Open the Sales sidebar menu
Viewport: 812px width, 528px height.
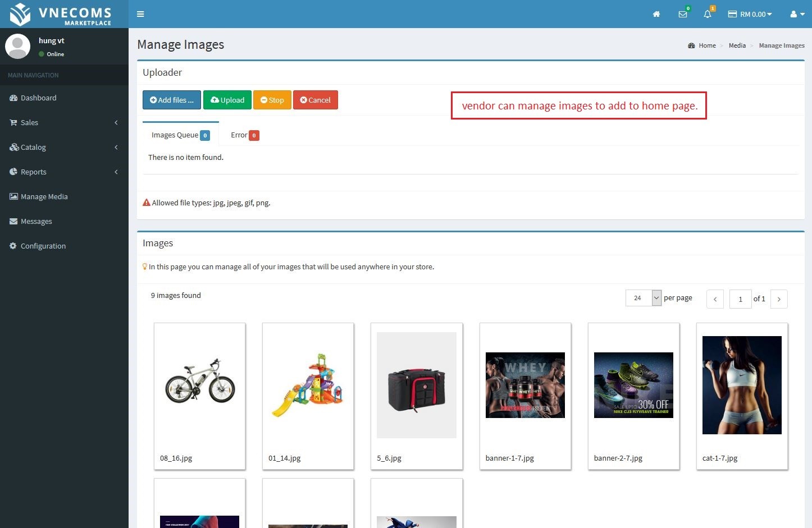click(64, 122)
